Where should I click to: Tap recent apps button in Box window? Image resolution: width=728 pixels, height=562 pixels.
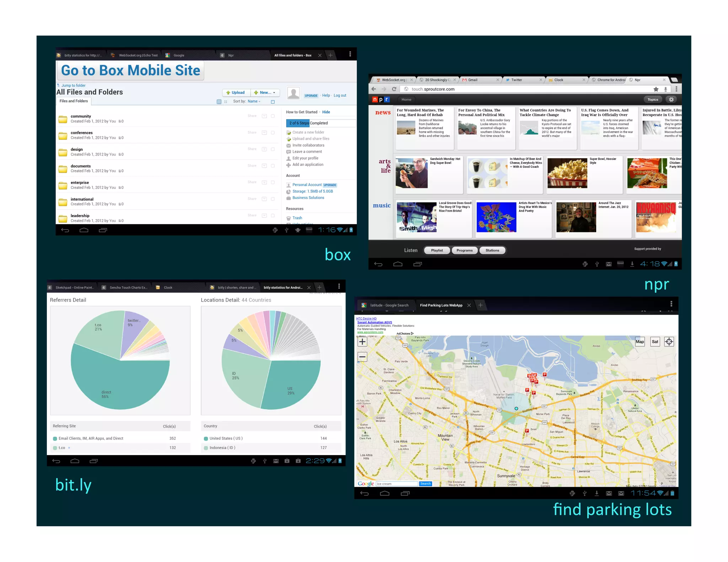pos(103,230)
